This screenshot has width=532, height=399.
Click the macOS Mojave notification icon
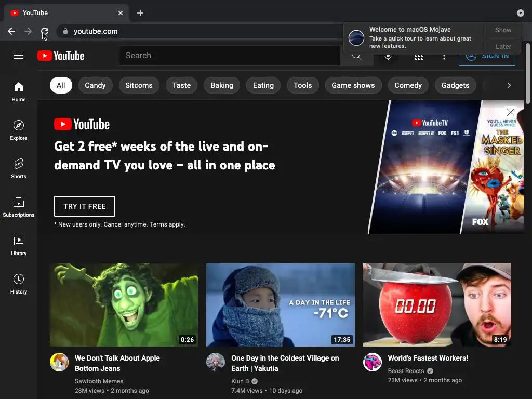tap(356, 37)
